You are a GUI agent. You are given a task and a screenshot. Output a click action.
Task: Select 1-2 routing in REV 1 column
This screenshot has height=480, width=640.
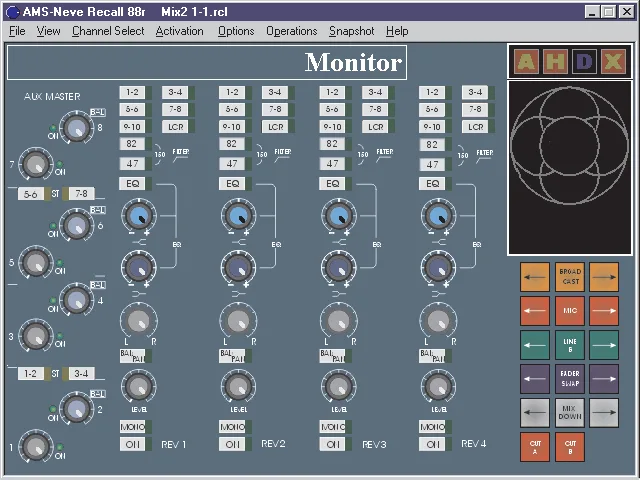135,92
